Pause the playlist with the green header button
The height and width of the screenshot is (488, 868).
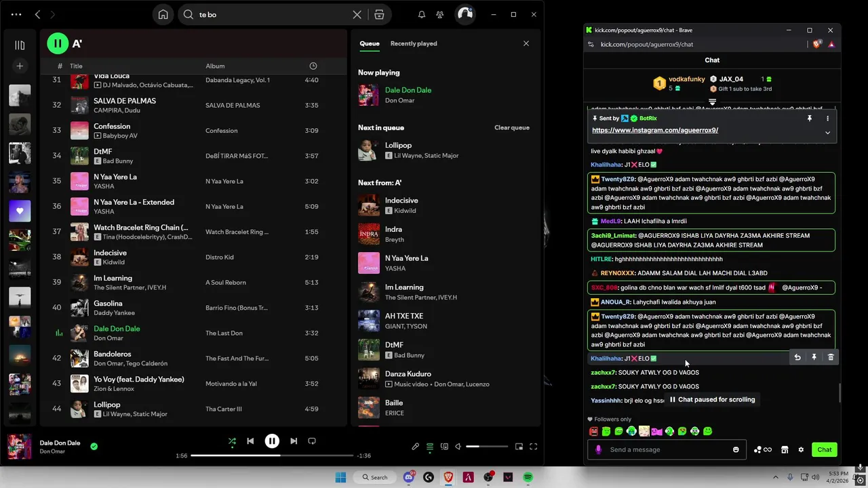pyautogui.click(x=58, y=43)
